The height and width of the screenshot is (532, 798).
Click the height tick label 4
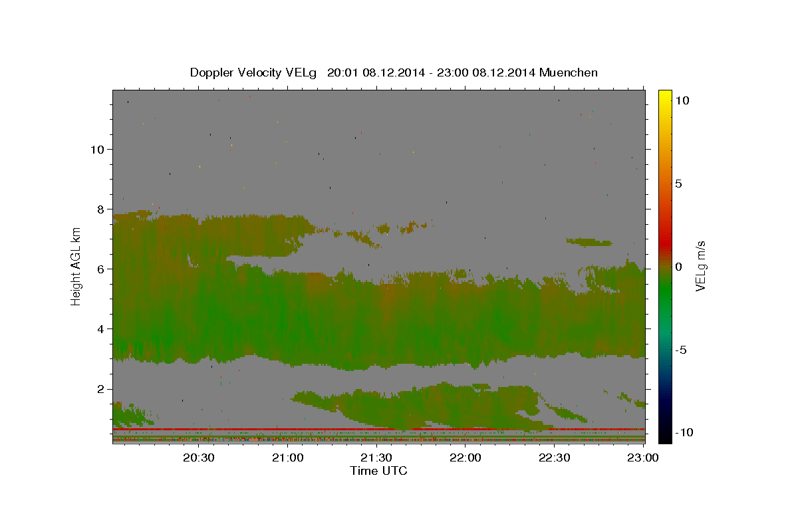click(x=100, y=329)
